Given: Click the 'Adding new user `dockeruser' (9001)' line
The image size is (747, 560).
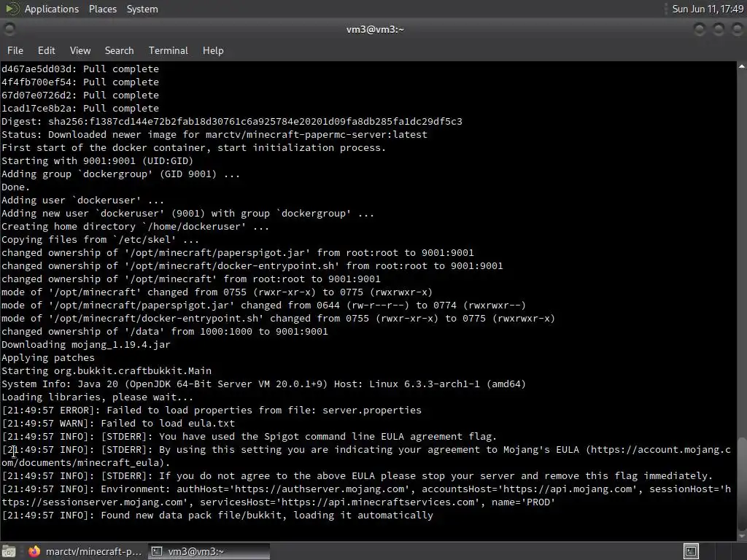Looking at the screenshot, I should [x=187, y=214].
